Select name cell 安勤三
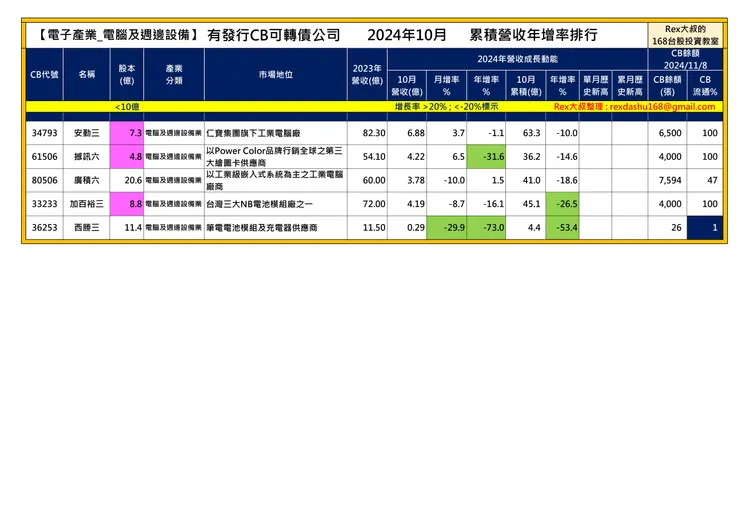The image size is (740, 523). coord(86,133)
